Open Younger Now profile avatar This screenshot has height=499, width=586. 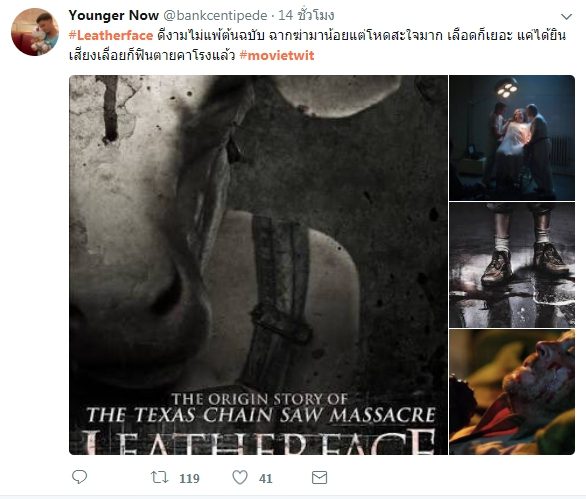tap(35, 32)
